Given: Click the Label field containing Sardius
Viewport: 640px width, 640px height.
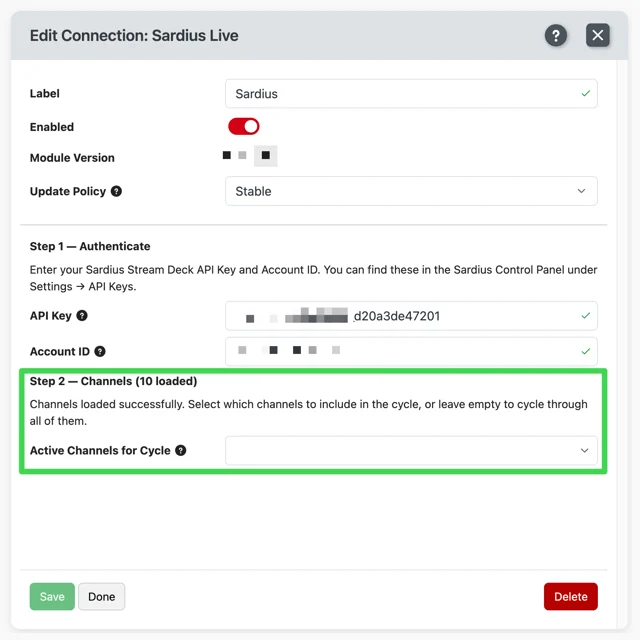Looking at the screenshot, I should point(411,93).
